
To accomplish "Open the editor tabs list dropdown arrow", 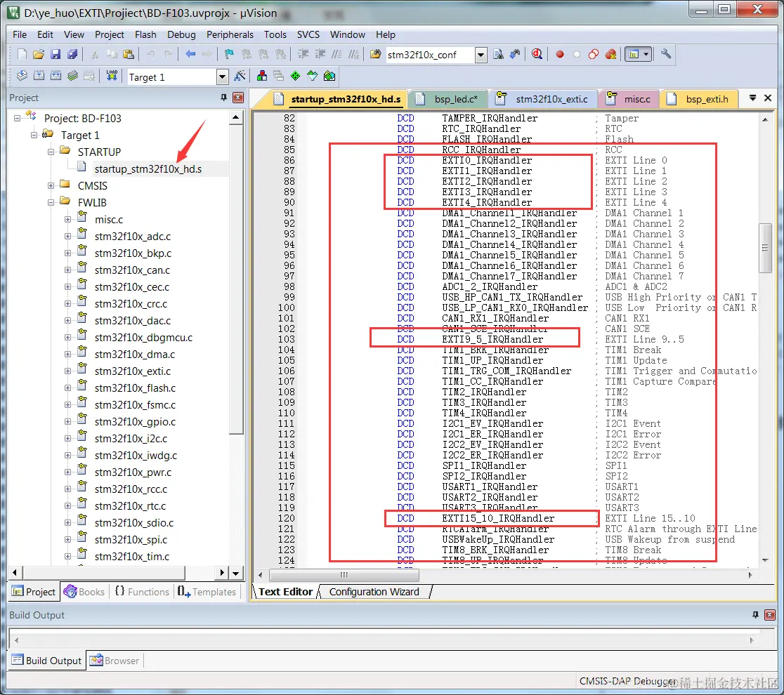I will (x=752, y=98).
